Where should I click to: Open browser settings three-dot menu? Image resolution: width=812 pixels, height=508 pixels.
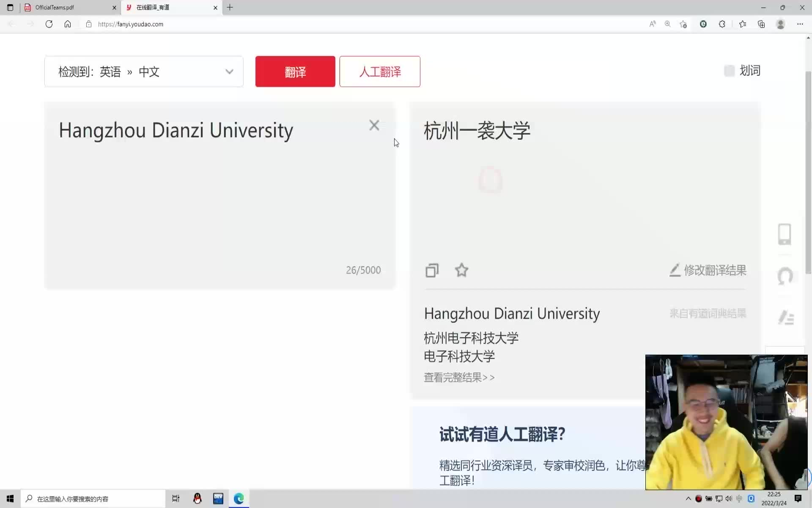[x=800, y=24]
